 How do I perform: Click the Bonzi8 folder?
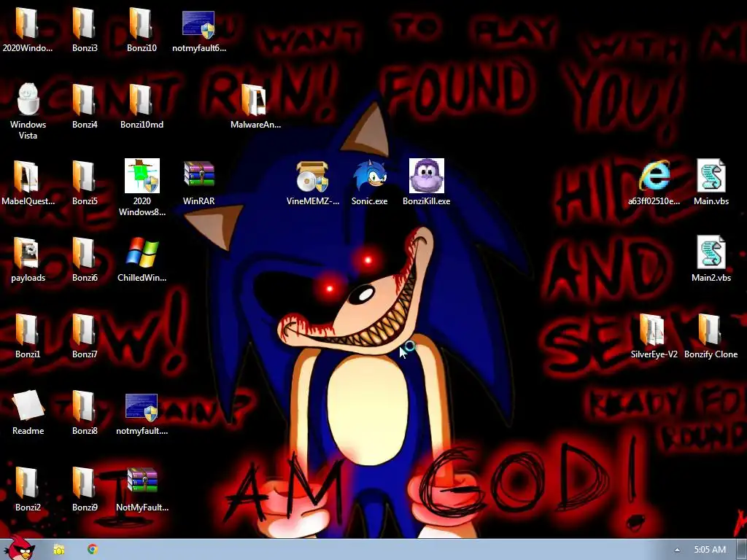point(85,406)
